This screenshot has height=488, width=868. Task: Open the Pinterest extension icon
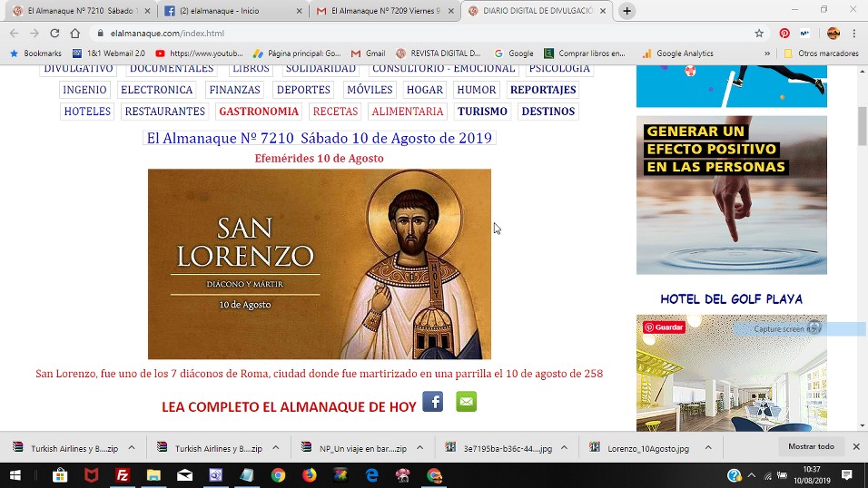(784, 34)
